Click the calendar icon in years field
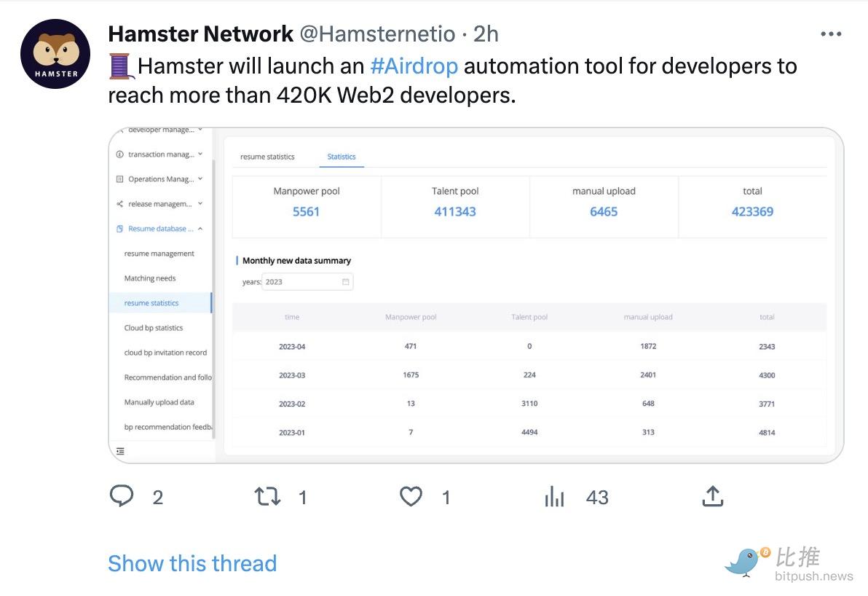Screen dimensions: 868x596 click(x=346, y=282)
